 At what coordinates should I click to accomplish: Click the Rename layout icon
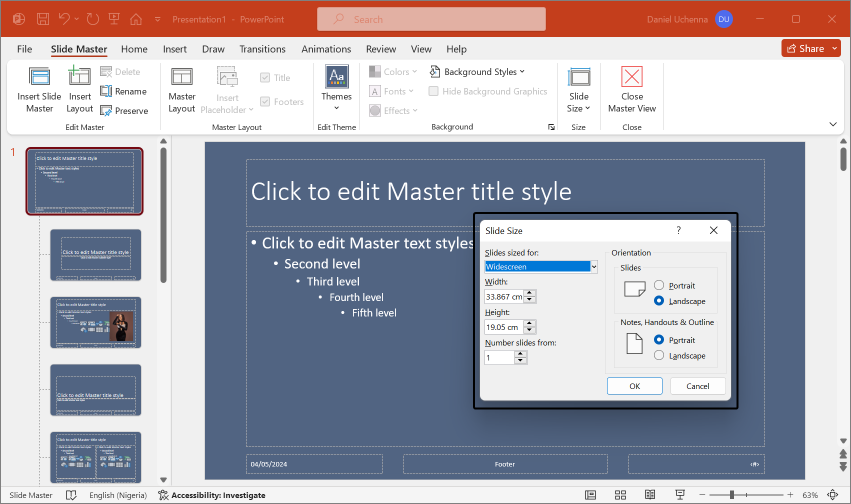pyautogui.click(x=106, y=91)
